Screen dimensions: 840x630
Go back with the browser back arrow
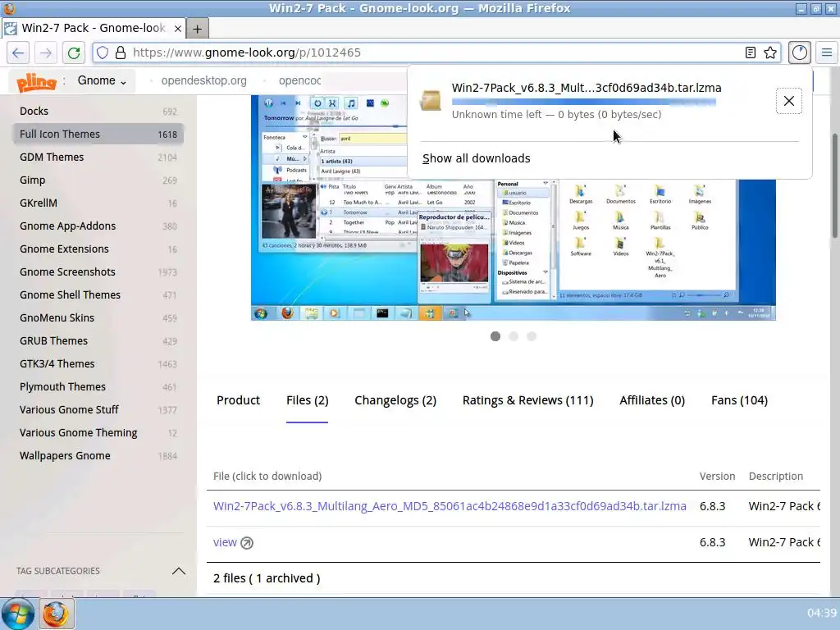tap(18, 52)
